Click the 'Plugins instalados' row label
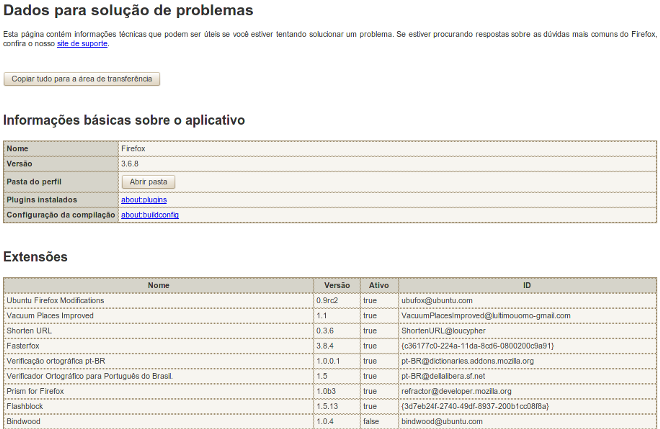The width and height of the screenshot is (660, 429). [42, 200]
